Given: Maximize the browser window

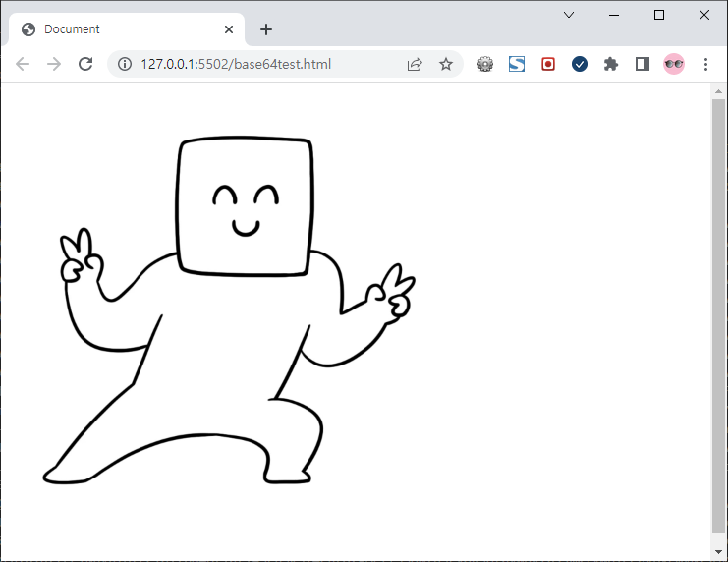Looking at the screenshot, I should tap(659, 15).
